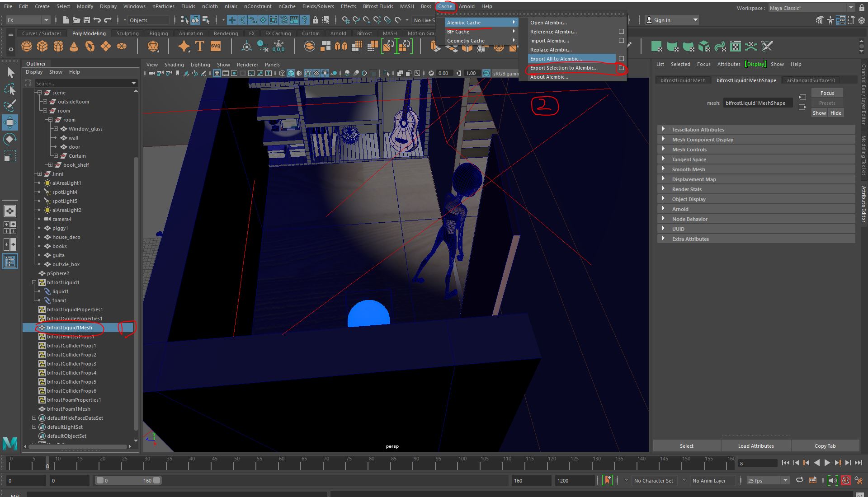The height and width of the screenshot is (497, 868).
Task: Open option box for Reference Alembic
Action: click(621, 32)
